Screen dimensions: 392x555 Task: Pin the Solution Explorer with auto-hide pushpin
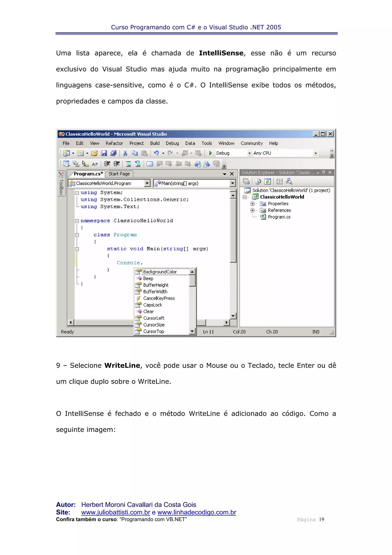(324, 172)
